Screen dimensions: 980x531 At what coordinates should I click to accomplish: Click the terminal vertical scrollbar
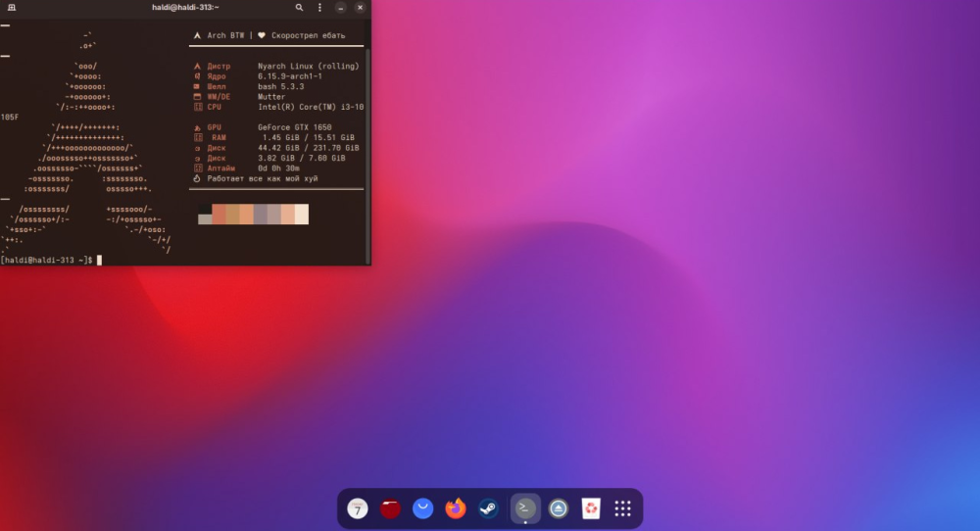368,156
